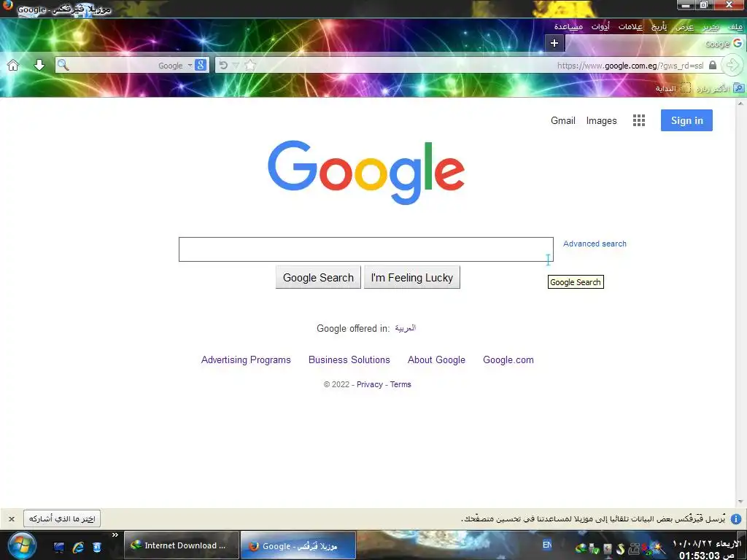747x560 pixels.
Task: Open the Advertising Programs link
Action: tap(246, 360)
